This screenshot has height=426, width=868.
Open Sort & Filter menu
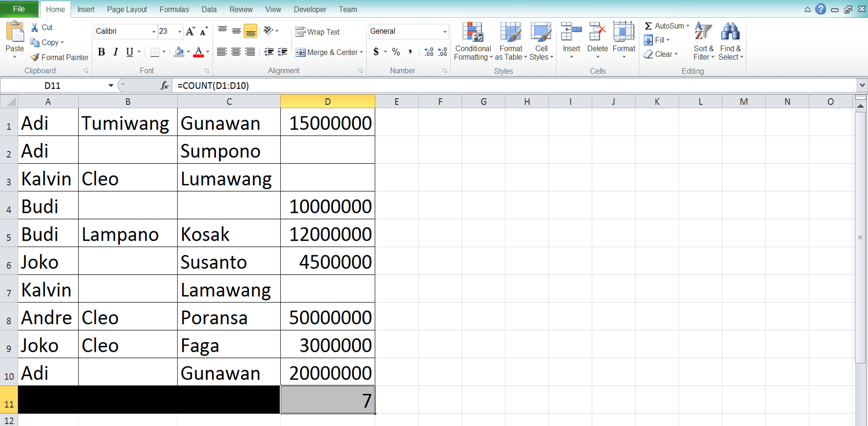click(703, 41)
